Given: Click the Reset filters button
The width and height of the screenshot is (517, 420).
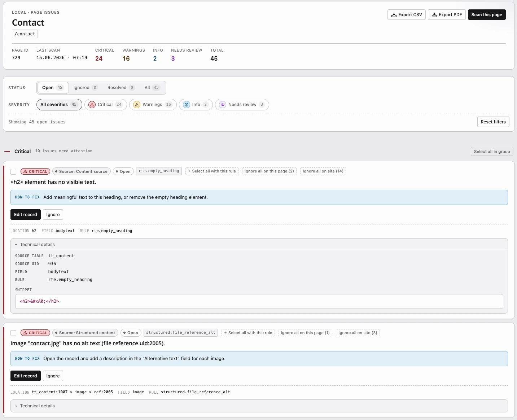Looking at the screenshot, I should click(x=493, y=122).
